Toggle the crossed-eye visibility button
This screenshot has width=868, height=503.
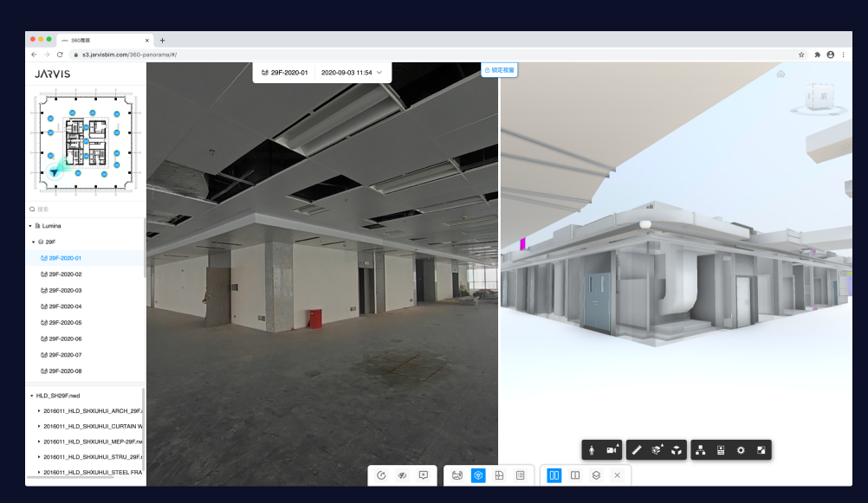point(403,475)
